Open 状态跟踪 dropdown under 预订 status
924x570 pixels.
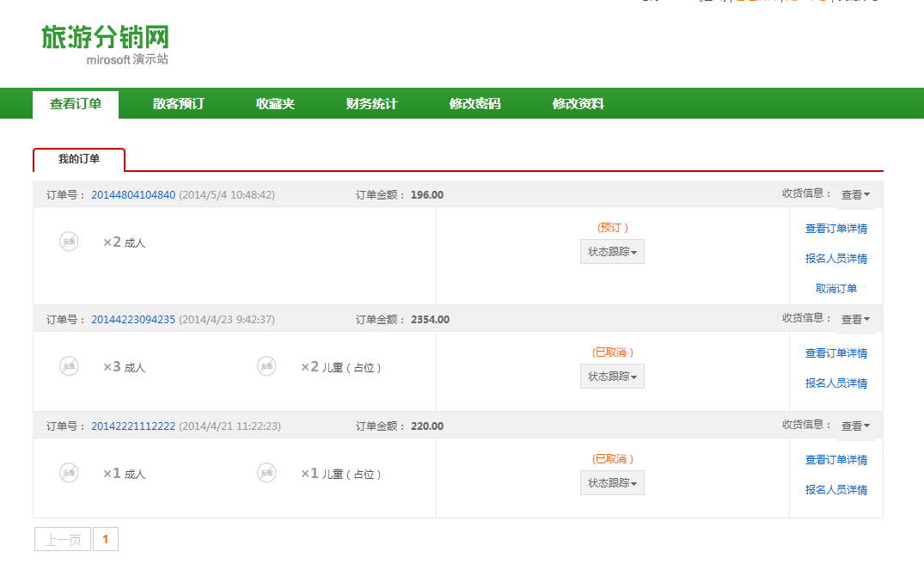tap(612, 252)
